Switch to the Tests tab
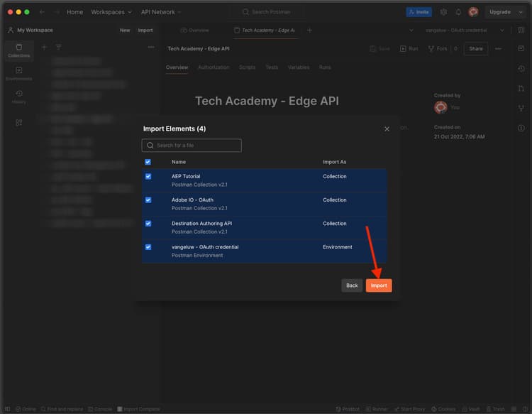The width and height of the screenshot is (532, 414). tap(272, 67)
